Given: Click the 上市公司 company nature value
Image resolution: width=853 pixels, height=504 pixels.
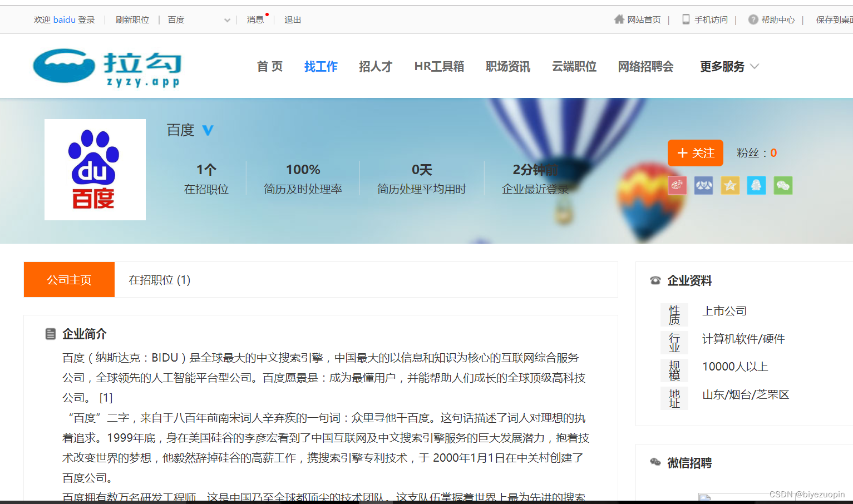Looking at the screenshot, I should click(724, 311).
